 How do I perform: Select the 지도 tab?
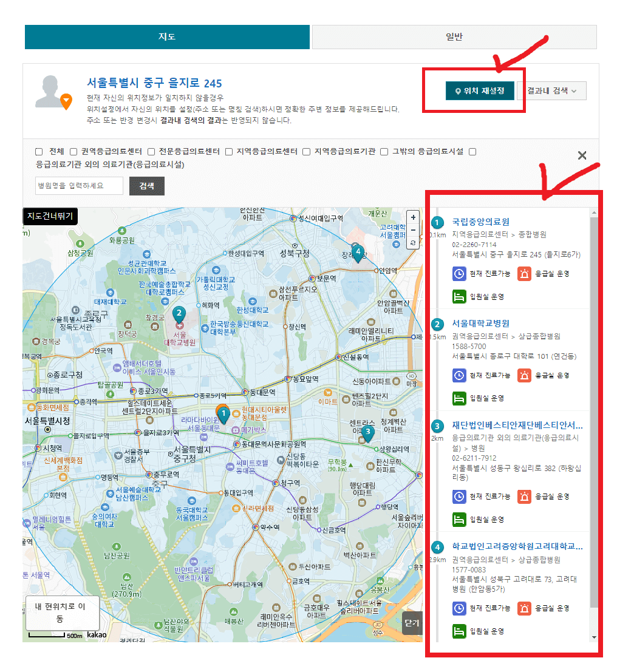pos(167,36)
